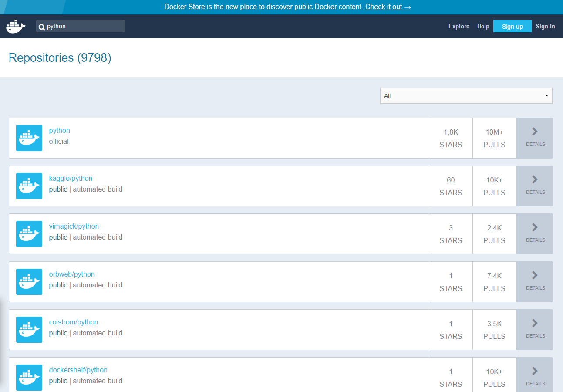The width and height of the screenshot is (563, 392).
Task: Click the 60 stars count for kaggle/python
Action: 451,180
